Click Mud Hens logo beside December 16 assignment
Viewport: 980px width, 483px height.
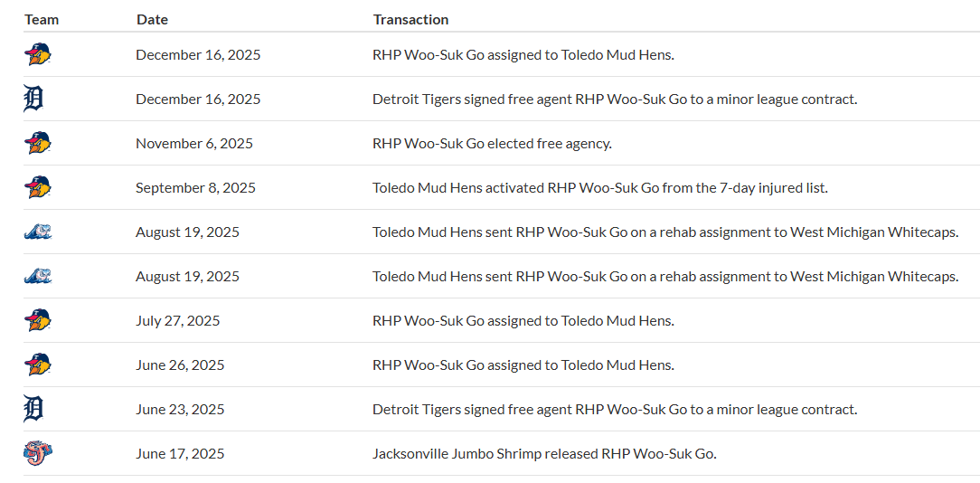point(38,54)
